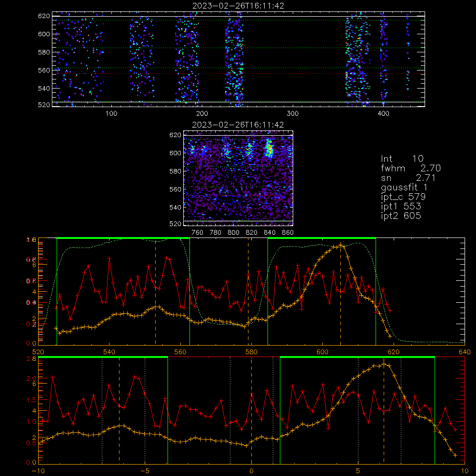Click the red dotted horizontal line in top spectrogram
476x476 pixels.
[238, 73]
